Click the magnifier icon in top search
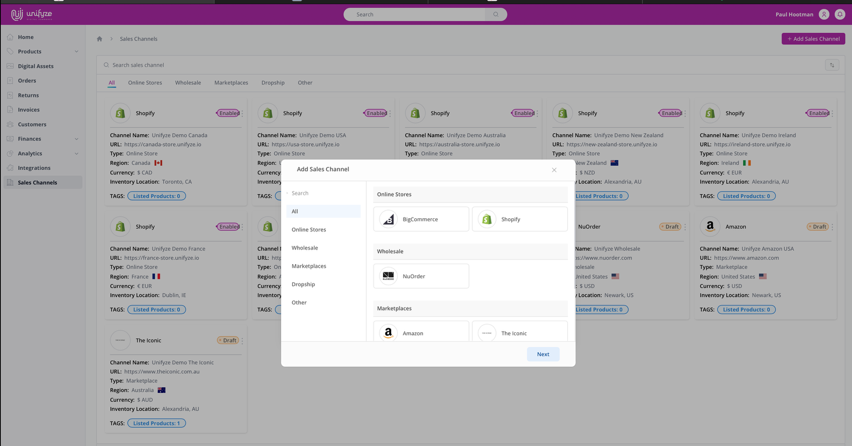Screen dimensions: 852x446 click(x=496, y=15)
